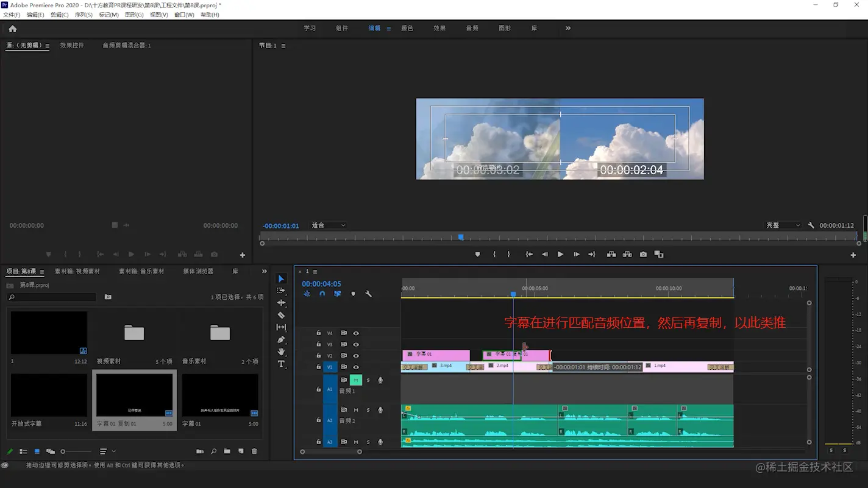Viewport: 868px width, 488px height.
Task: Open the 序列(S) menu
Action: (84, 15)
